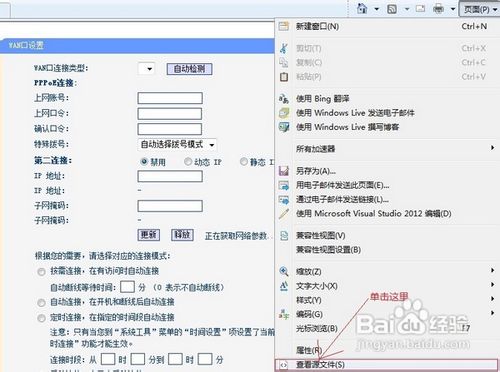
Task: Click the 另存为 save icon
Action: 284,171
